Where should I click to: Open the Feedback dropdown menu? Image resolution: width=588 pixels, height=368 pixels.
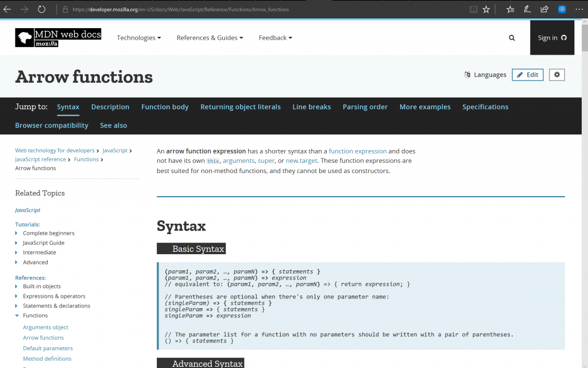(275, 37)
